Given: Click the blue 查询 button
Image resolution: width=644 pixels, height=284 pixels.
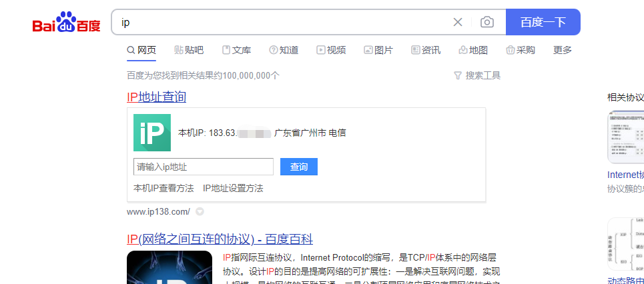Looking at the screenshot, I should (298, 167).
